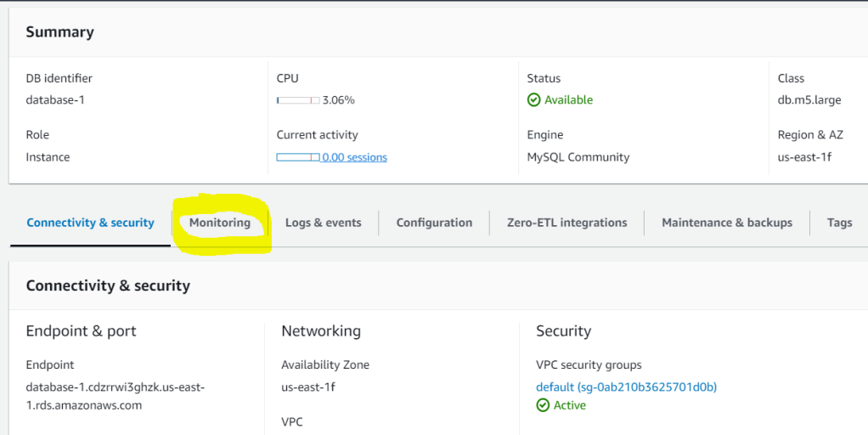868x435 pixels.
Task: Click the Active security group check icon
Action: tap(543, 405)
